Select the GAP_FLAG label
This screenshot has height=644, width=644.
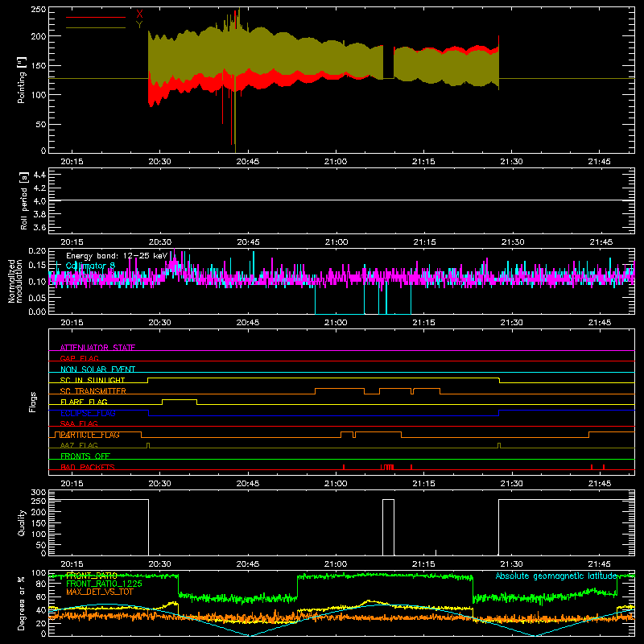click(x=79, y=358)
